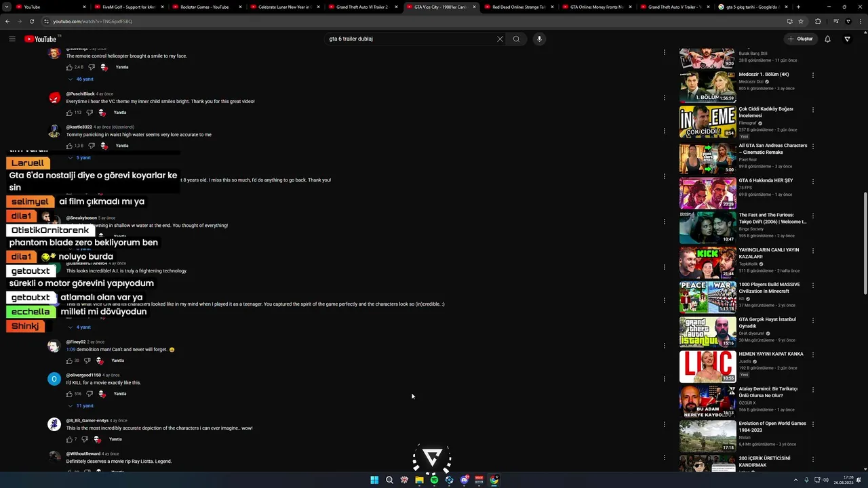
Task: Click the browser address bar URL
Action: pyautogui.click(x=92, y=21)
